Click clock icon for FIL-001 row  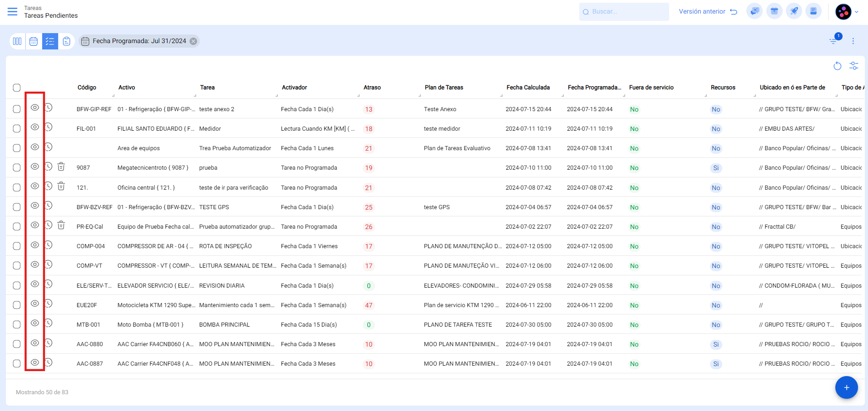pos(49,127)
